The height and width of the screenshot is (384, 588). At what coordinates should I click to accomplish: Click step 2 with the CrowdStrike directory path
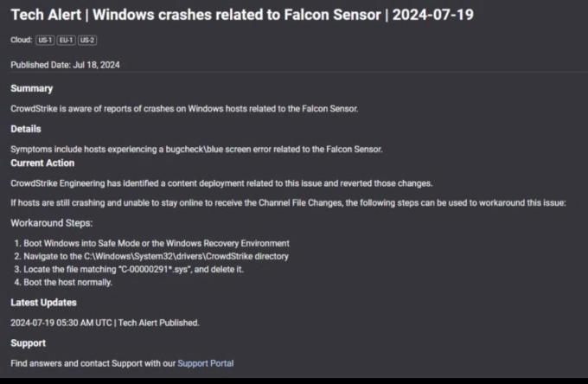tap(157, 256)
